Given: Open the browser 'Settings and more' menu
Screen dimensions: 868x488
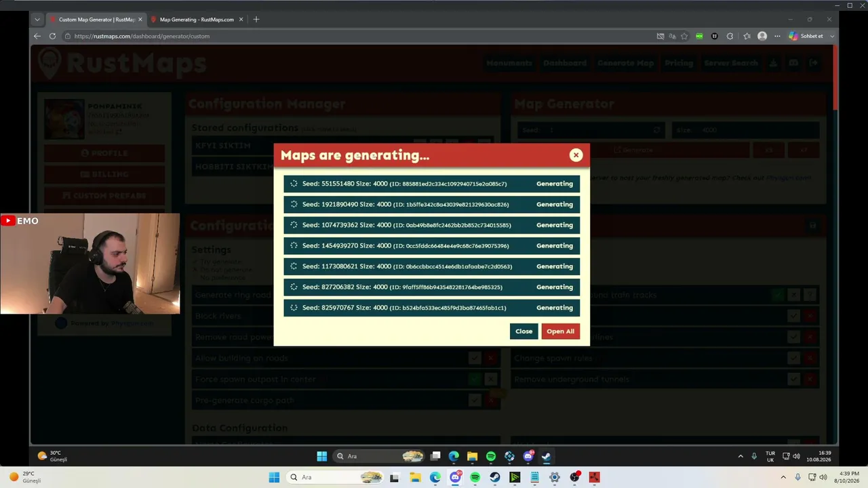Looking at the screenshot, I should tap(777, 36).
